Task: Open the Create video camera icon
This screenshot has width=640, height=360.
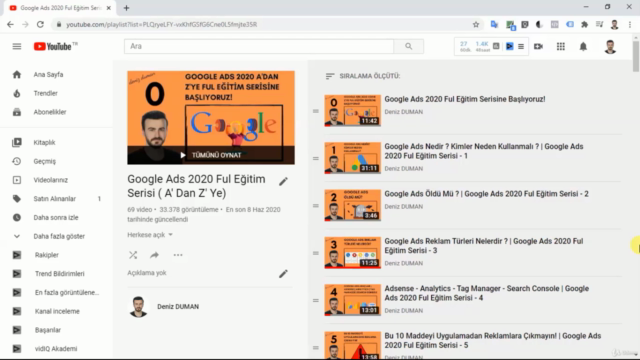Action: 538,47
